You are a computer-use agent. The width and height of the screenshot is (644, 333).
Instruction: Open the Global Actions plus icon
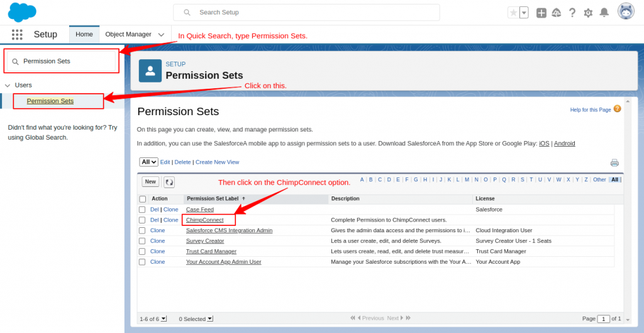(541, 13)
